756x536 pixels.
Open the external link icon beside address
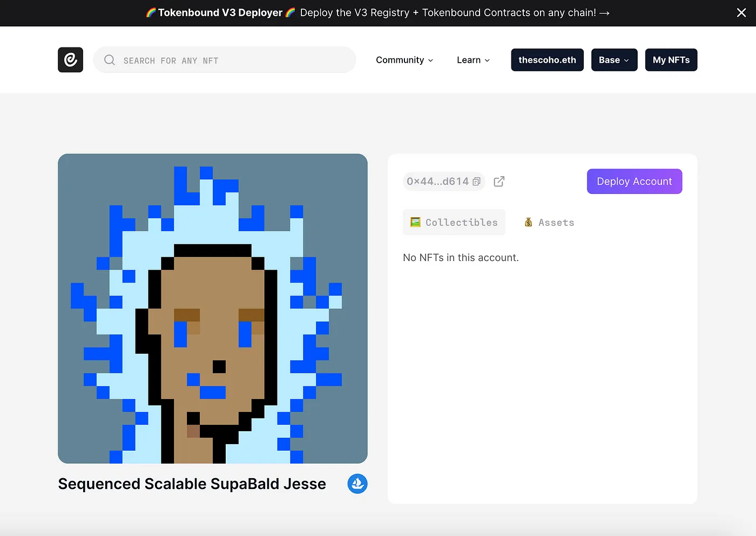point(499,182)
